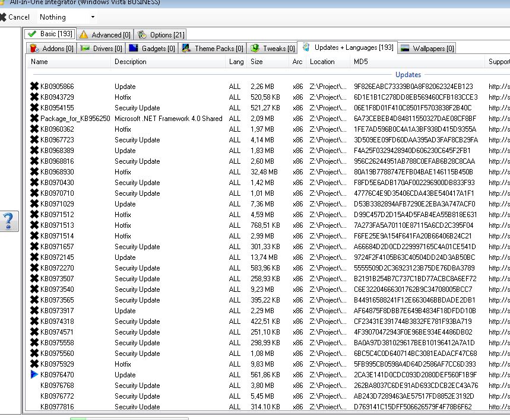This screenshot has height=420, width=510.
Task: Open the Wallpapers [0] tab
Action: coord(427,49)
